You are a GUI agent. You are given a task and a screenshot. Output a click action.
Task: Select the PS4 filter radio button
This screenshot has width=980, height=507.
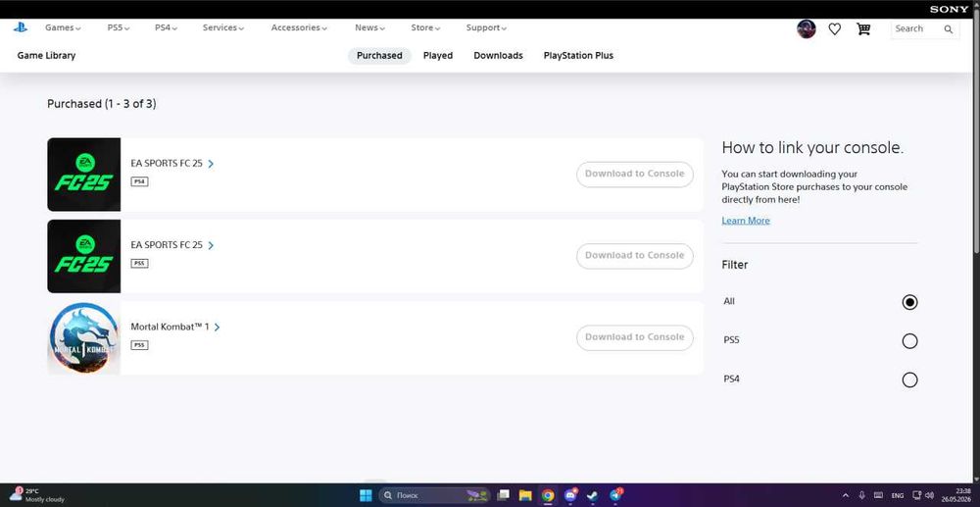pyautogui.click(x=910, y=380)
